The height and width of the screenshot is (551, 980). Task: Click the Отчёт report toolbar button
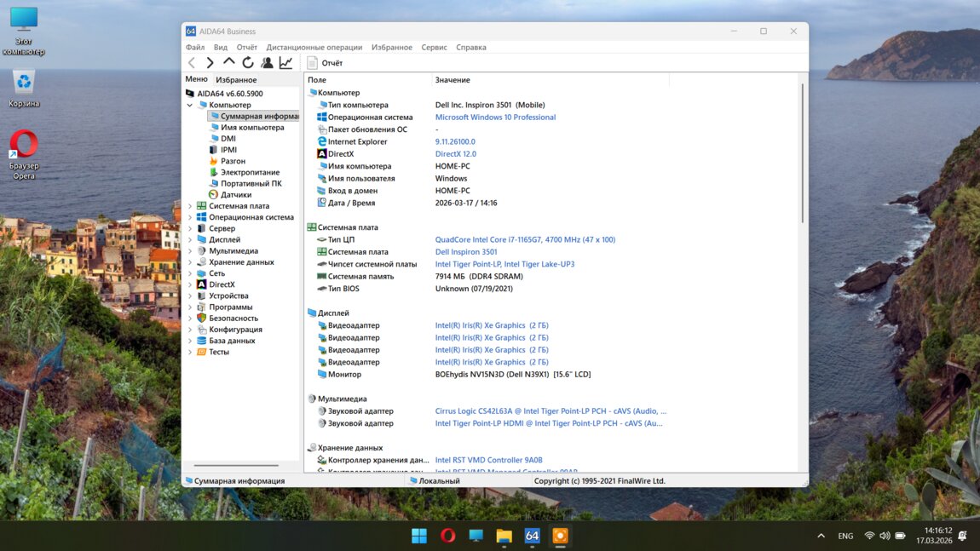point(325,63)
